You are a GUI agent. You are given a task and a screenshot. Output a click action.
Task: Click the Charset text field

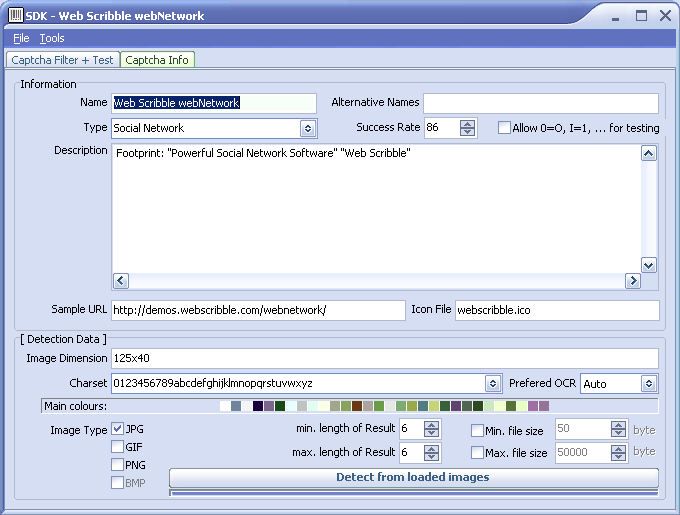point(298,384)
